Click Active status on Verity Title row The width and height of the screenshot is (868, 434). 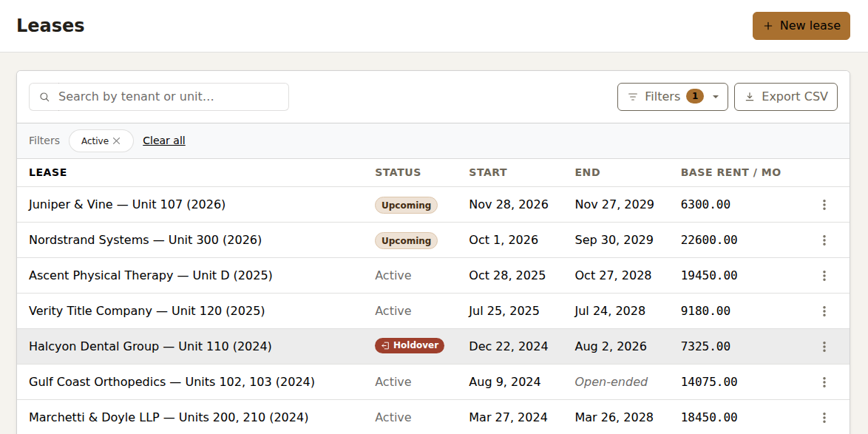click(393, 311)
